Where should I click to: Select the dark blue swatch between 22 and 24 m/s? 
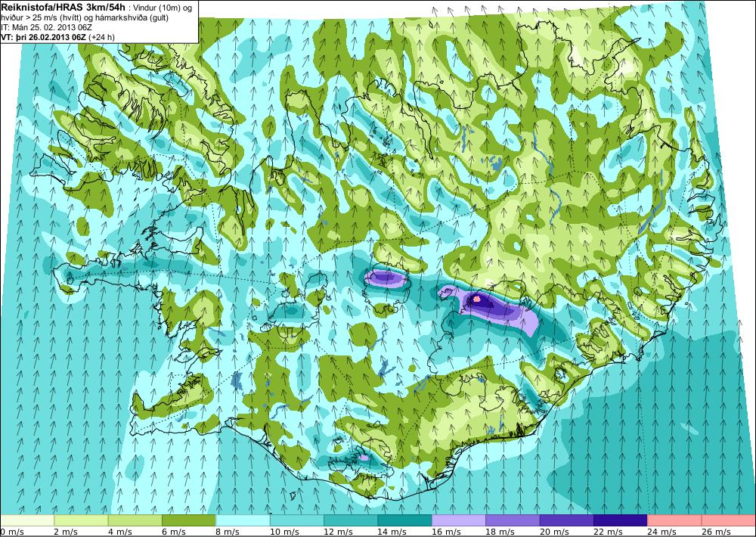(x=621, y=520)
